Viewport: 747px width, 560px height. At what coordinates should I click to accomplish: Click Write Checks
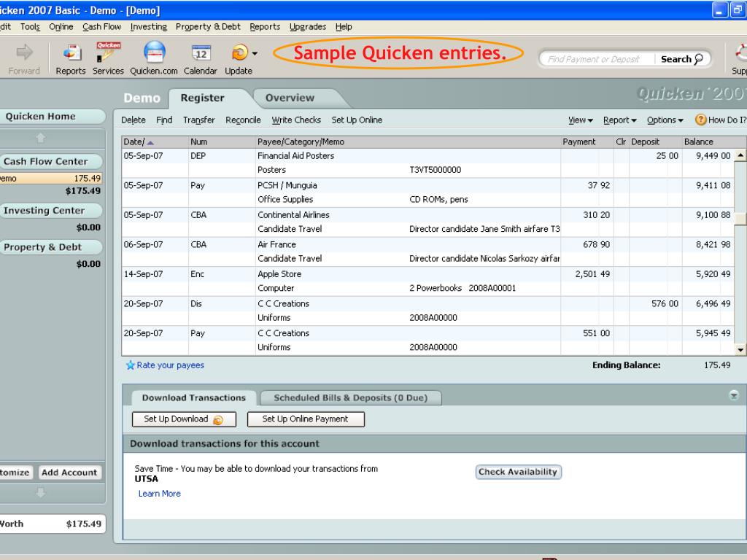pos(296,120)
